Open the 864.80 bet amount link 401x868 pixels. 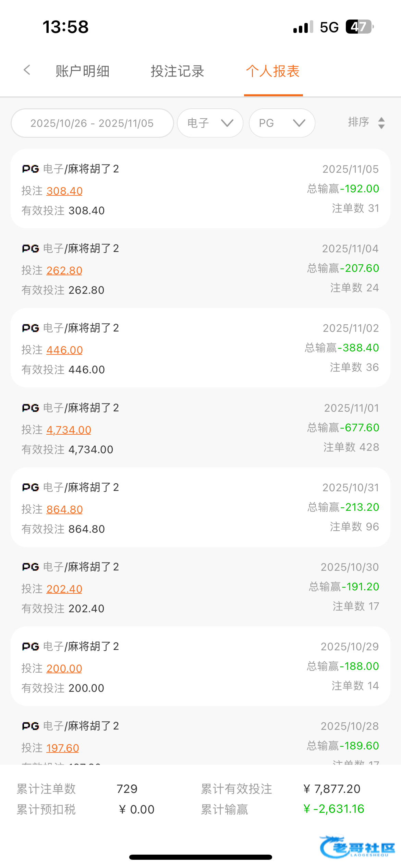tap(64, 509)
